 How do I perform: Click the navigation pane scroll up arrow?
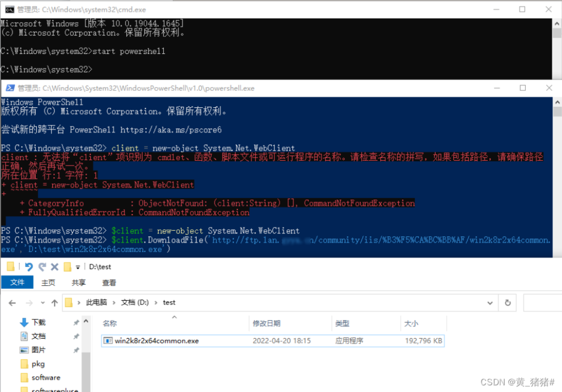pos(86,321)
